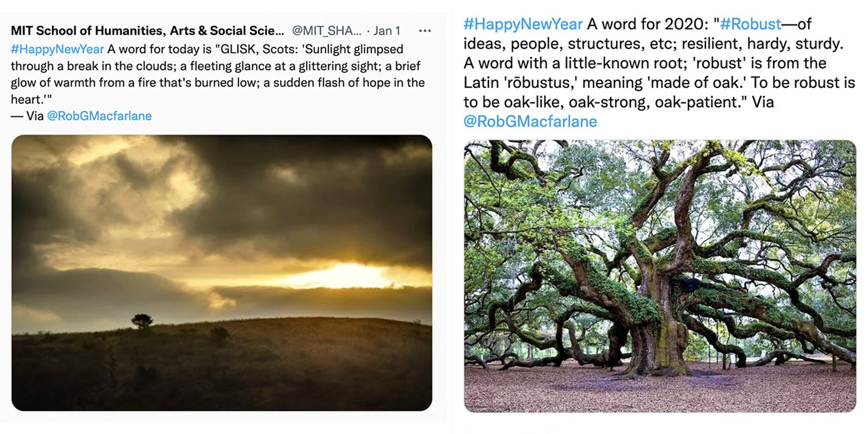This screenshot has width=868, height=434.
Task: Visit @RobGMacfarlane mention in the Robust tweet
Action: tap(530, 122)
